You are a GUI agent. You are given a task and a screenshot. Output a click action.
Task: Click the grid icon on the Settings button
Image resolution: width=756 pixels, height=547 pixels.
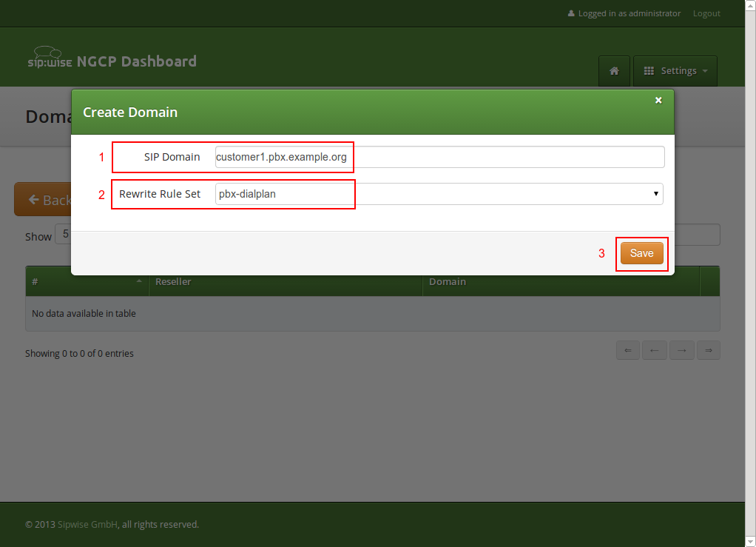pos(650,70)
